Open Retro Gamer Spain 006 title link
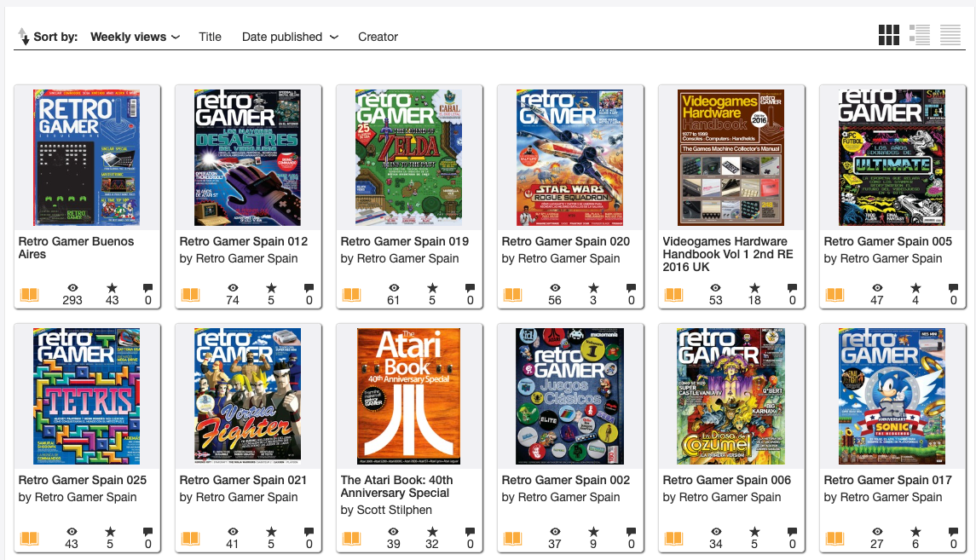 tap(727, 481)
